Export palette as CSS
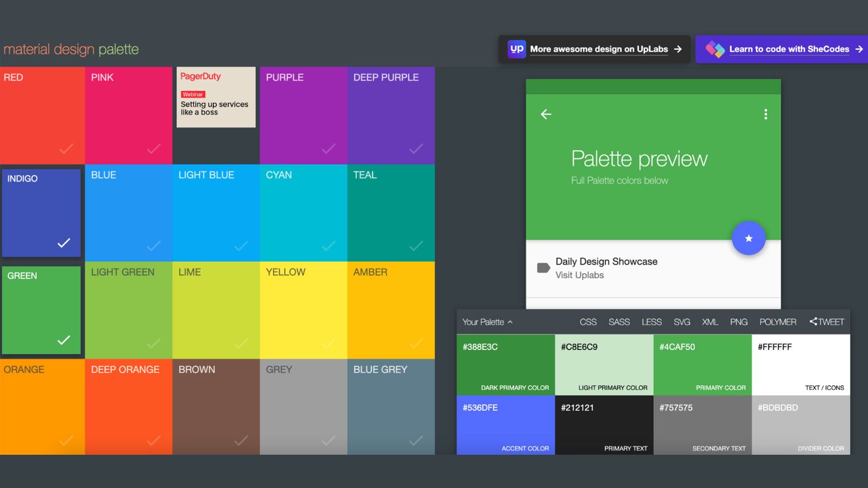The width and height of the screenshot is (868, 488). (x=588, y=322)
